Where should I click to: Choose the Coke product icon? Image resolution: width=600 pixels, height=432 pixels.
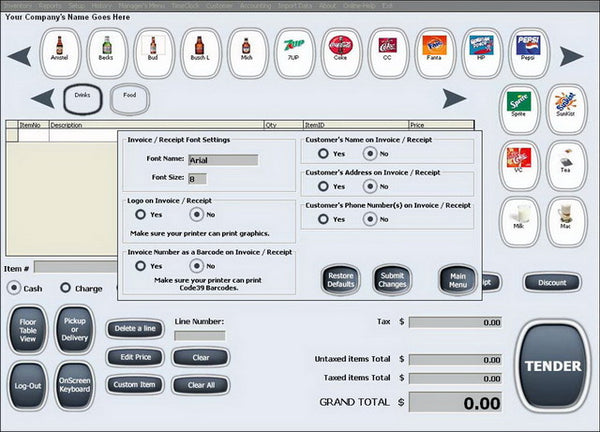(341, 53)
